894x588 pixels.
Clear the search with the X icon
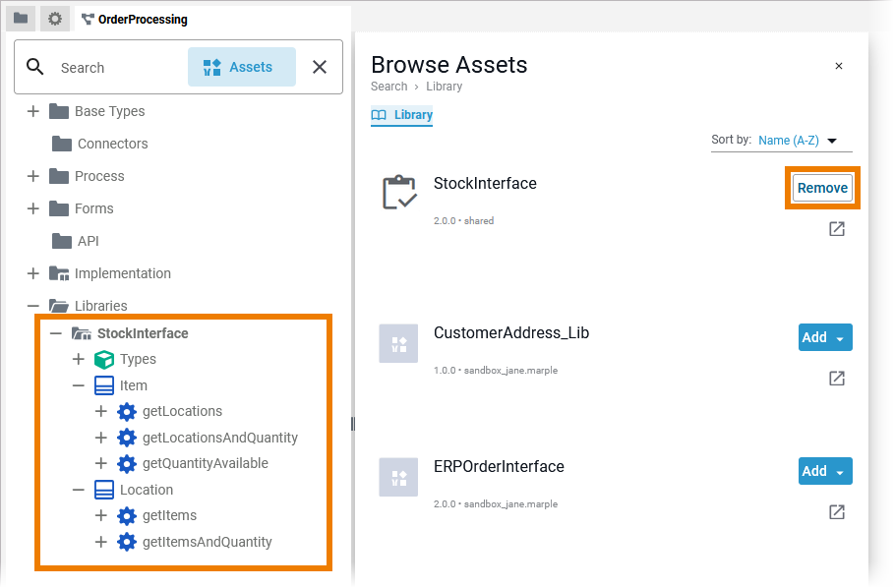pyautogui.click(x=320, y=67)
